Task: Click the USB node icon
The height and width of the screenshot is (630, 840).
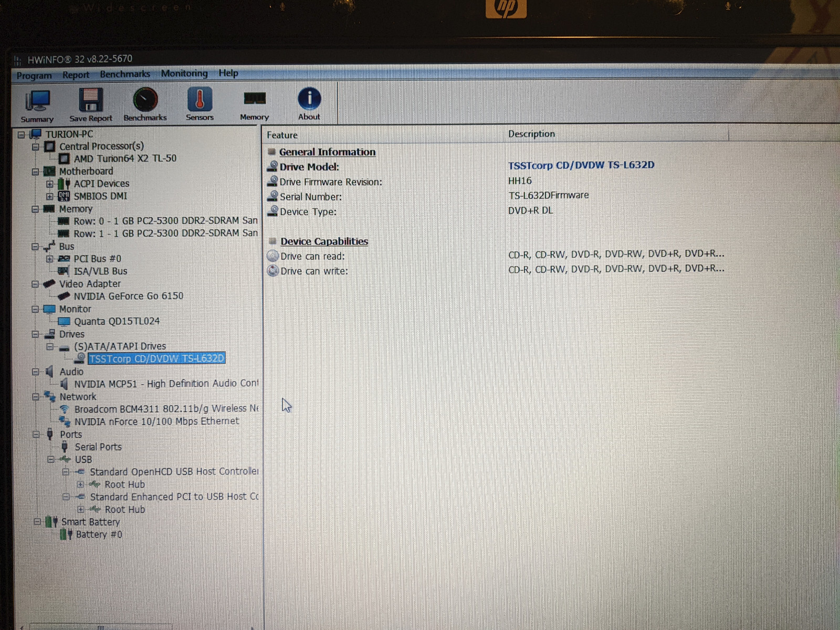Action: tap(65, 459)
